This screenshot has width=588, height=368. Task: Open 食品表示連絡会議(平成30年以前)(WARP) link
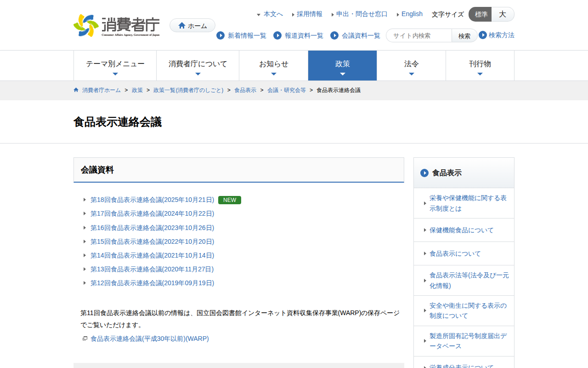click(x=150, y=339)
